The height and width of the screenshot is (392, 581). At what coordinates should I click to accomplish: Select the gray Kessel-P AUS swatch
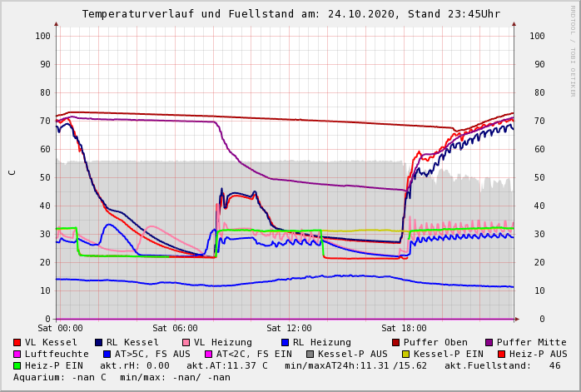click(x=310, y=355)
